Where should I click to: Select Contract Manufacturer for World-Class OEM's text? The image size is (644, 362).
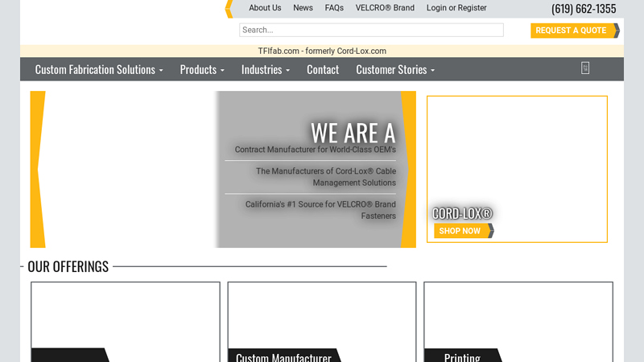click(316, 150)
